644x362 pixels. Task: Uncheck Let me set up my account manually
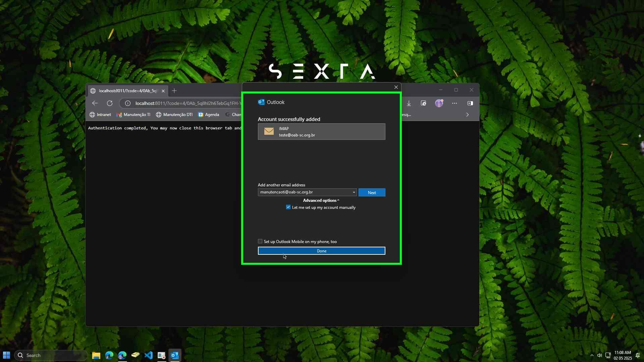coord(288,207)
